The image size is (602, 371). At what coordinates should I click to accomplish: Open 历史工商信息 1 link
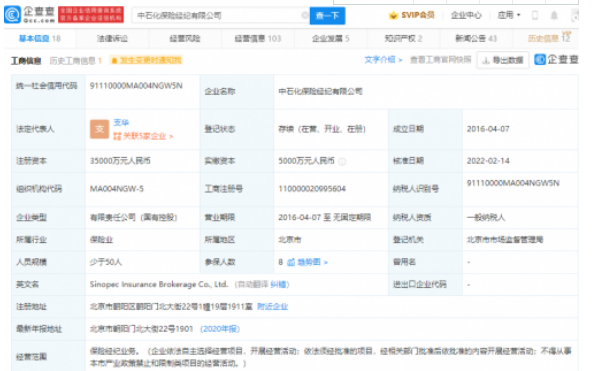coord(76,61)
